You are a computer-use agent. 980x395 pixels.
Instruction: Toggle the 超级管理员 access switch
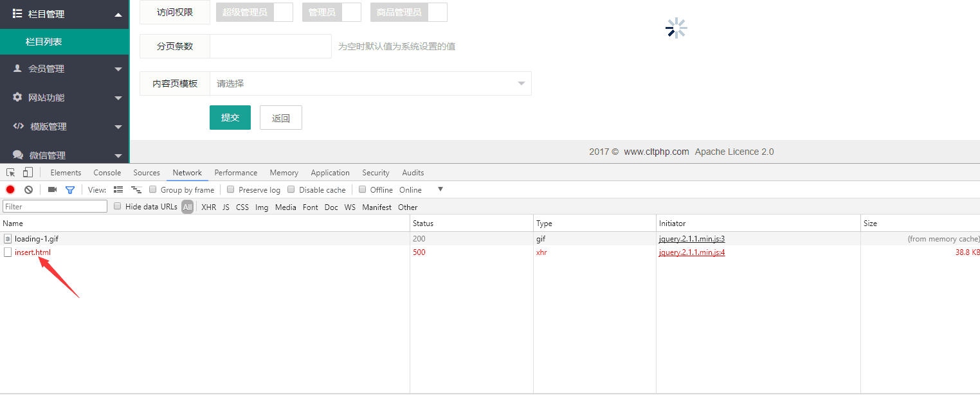point(255,12)
